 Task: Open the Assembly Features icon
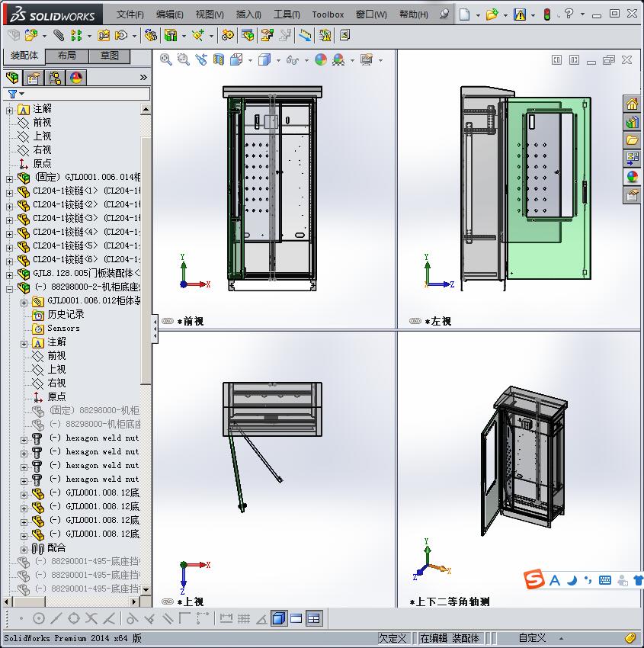171,36
